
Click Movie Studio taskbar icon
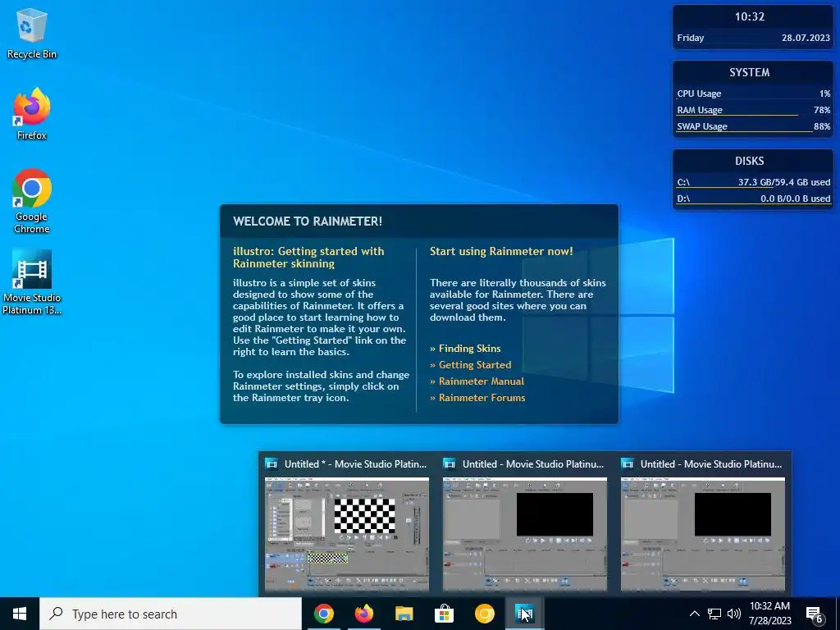click(x=524, y=614)
